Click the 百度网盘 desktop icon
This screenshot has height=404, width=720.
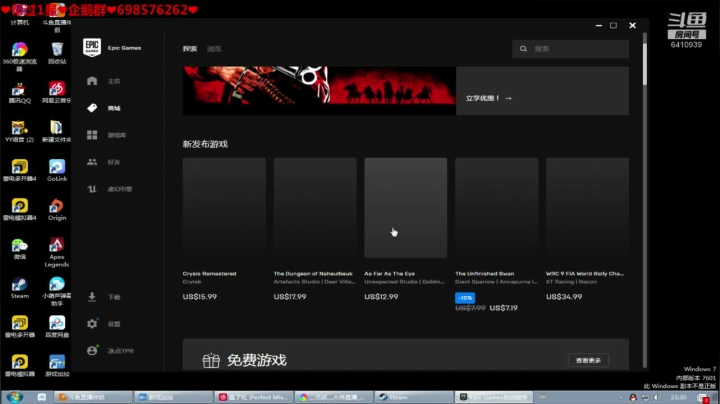pyautogui.click(x=57, y=323)
